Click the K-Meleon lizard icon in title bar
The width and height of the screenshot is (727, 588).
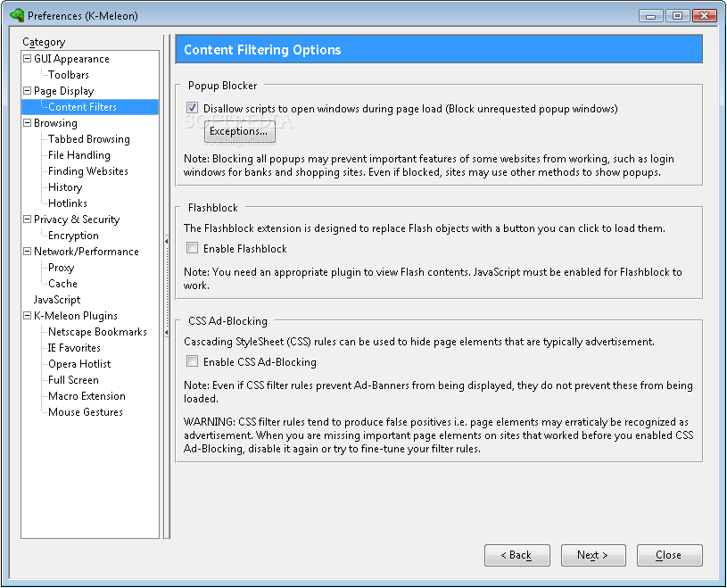click(17, 15)
